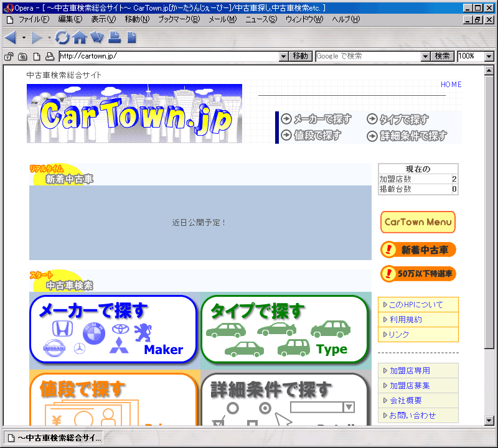
Task: Click the 移動 go button
Action: (301, 56)
